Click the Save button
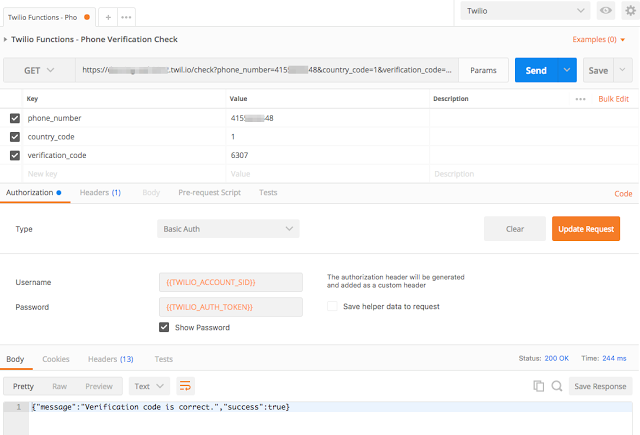Viewport: 640px width, 435px height. coord(598,70)
